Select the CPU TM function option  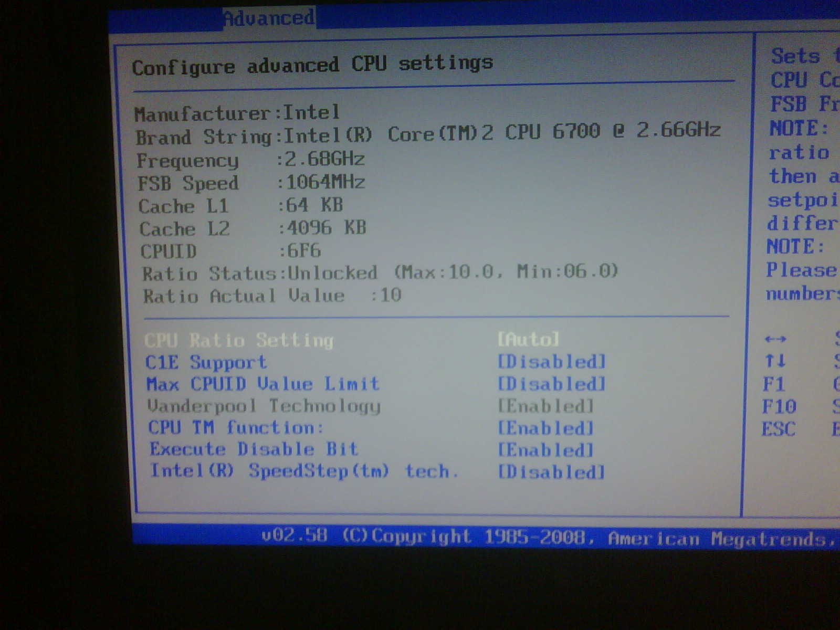coord(236,427)
